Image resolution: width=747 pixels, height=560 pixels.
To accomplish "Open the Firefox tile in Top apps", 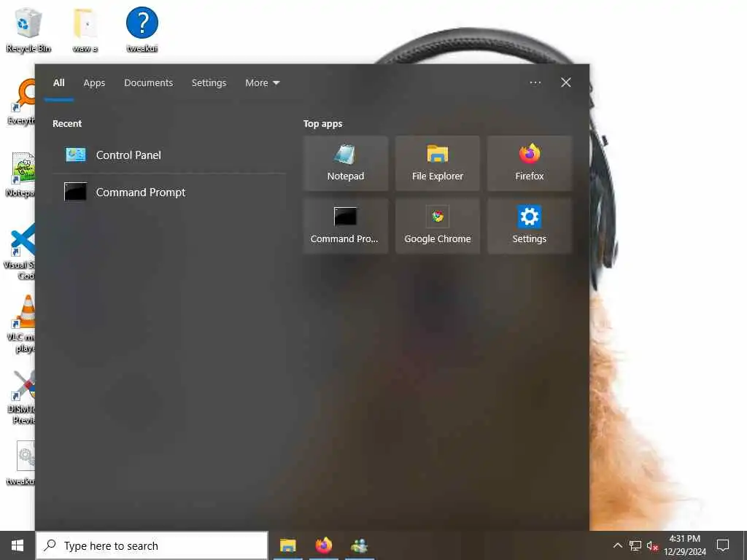I will [x=530, y=163].
